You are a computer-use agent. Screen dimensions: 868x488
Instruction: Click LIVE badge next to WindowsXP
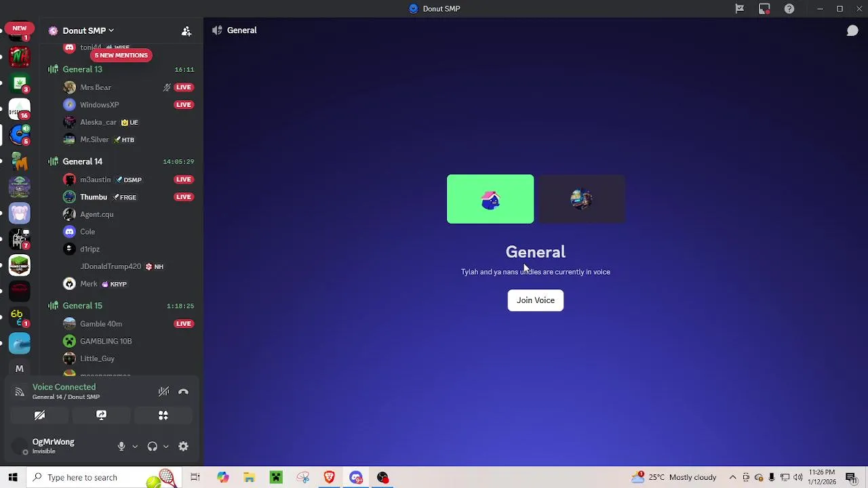pyautogui.click(x=184, y=105)
